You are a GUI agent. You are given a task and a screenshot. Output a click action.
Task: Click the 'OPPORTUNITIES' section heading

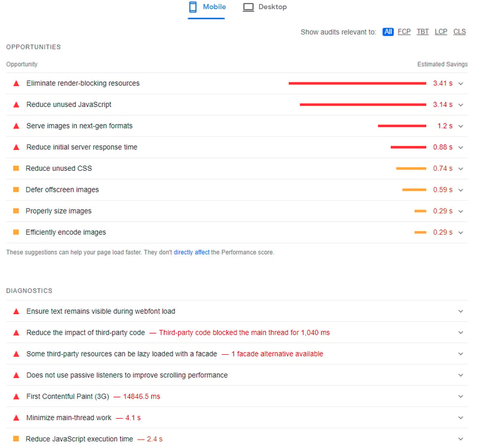[33, 47]
